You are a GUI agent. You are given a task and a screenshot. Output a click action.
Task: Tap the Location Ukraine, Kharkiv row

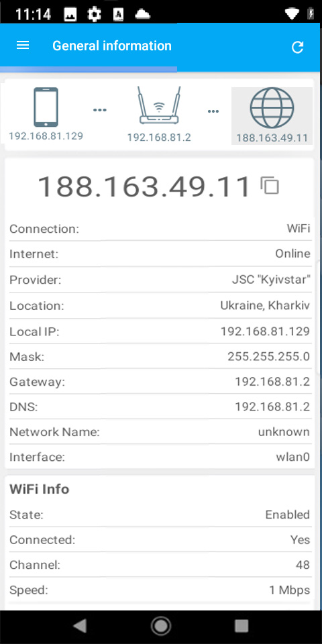[x=160, y=306]
